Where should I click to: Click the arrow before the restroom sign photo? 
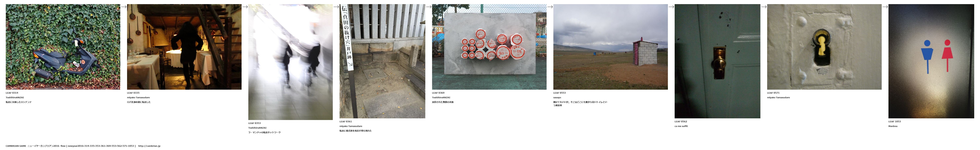point(885,7)
